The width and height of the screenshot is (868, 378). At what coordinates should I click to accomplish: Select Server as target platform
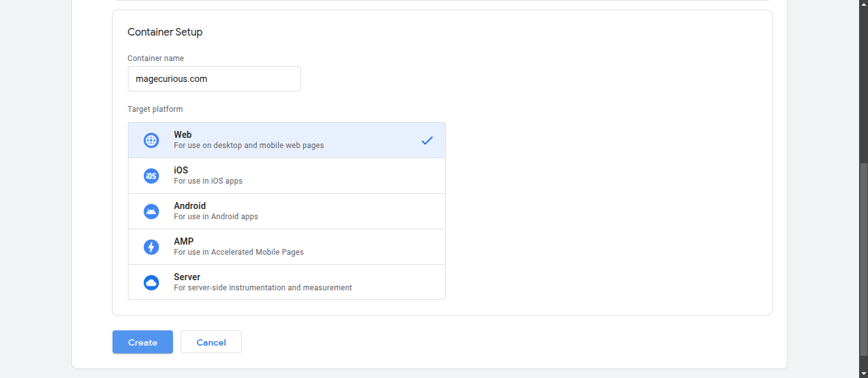point(286,282)
